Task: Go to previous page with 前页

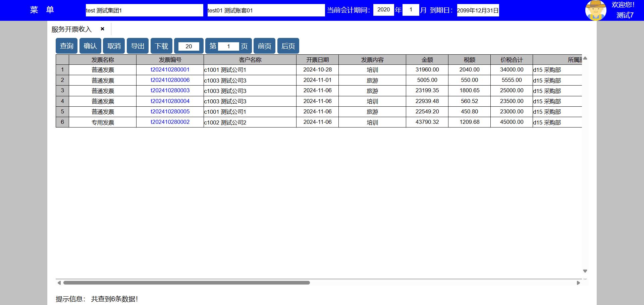Action: tap(264, 46)
